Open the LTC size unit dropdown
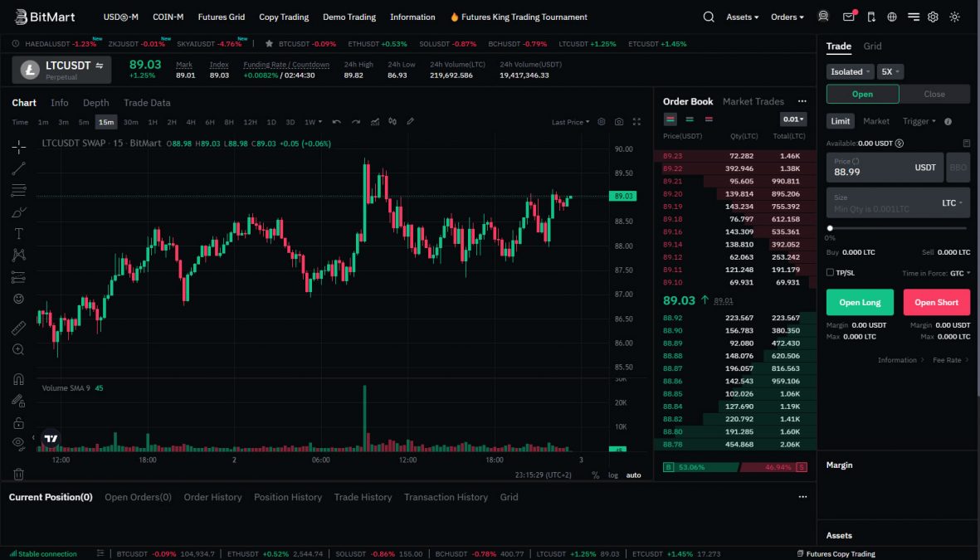The height and width of the screenshot is (560, 980). click(x=952, y=203)
